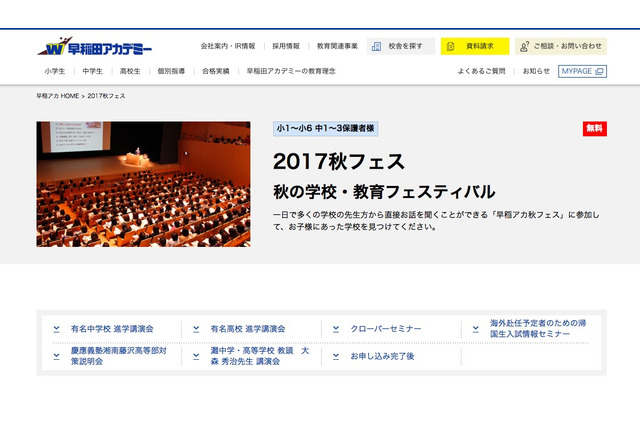The image size is (640, 426).
Task: Go to 会社案内・IR情報 link
Action: pos(228,46)
